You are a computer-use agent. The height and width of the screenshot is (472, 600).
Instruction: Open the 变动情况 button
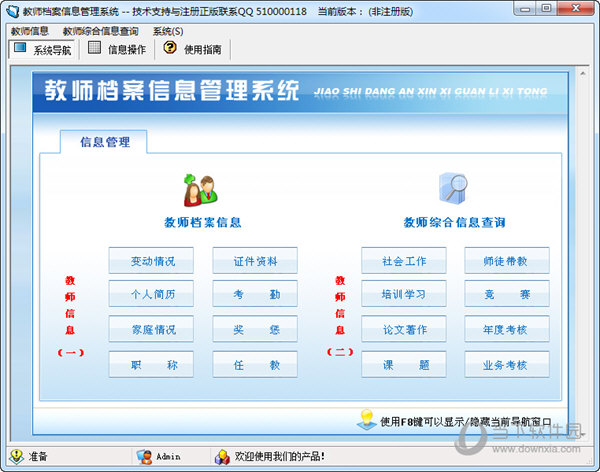point(151,261)
